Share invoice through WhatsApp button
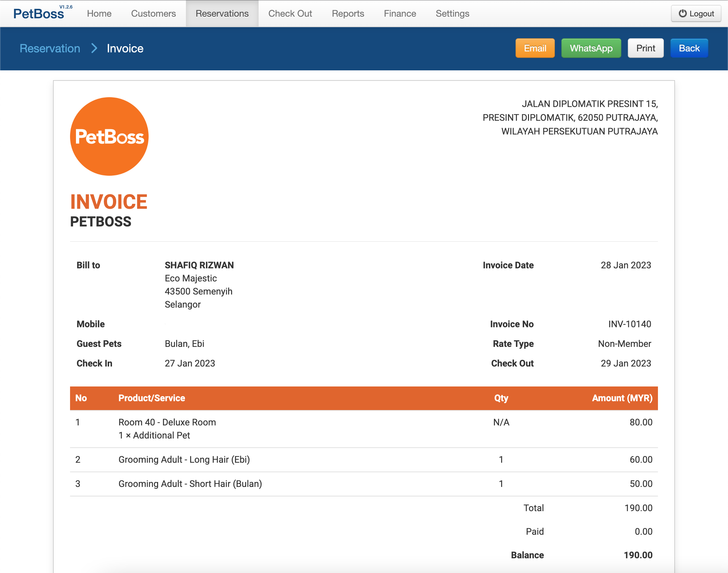 tap(591, 48)
